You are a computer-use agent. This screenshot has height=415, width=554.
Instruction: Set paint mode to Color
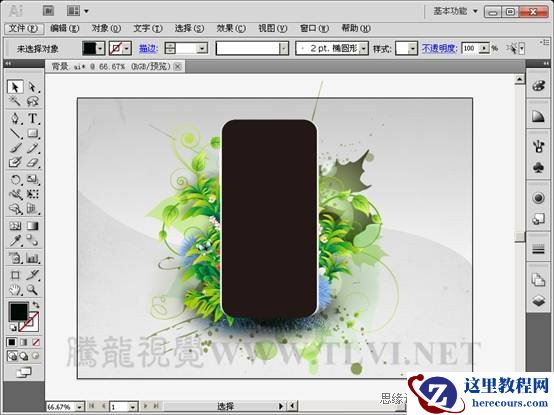[12, 342]
